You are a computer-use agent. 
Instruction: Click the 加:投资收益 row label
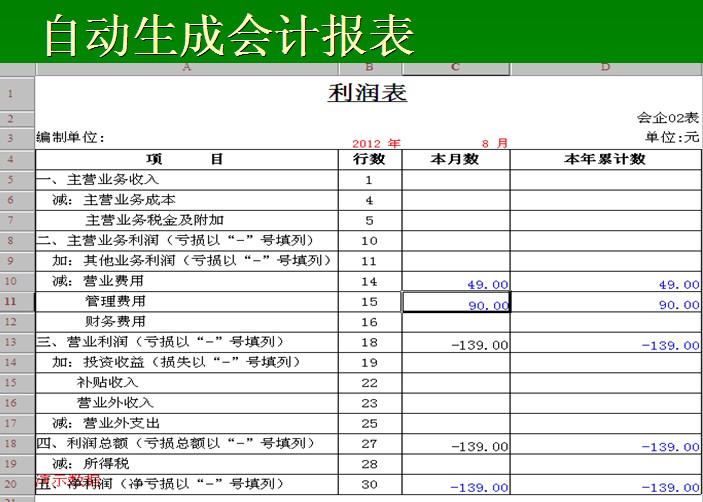tap(176, 362)
